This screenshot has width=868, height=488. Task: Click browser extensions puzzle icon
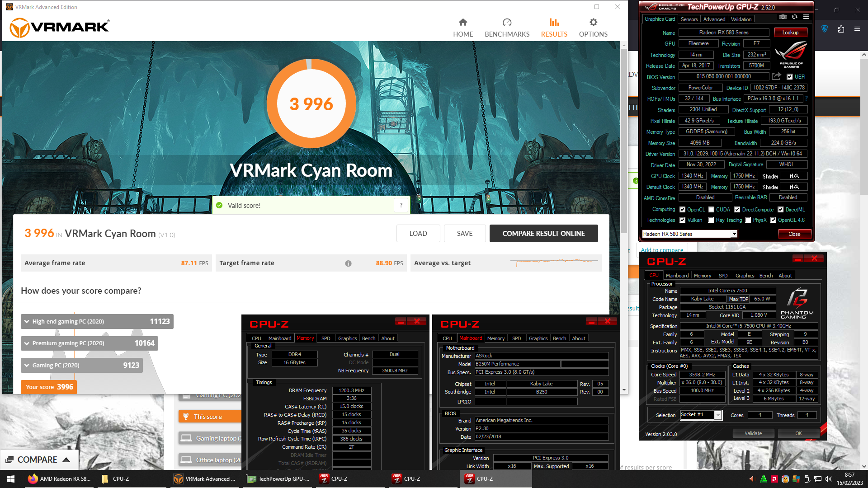pos(841,29)
